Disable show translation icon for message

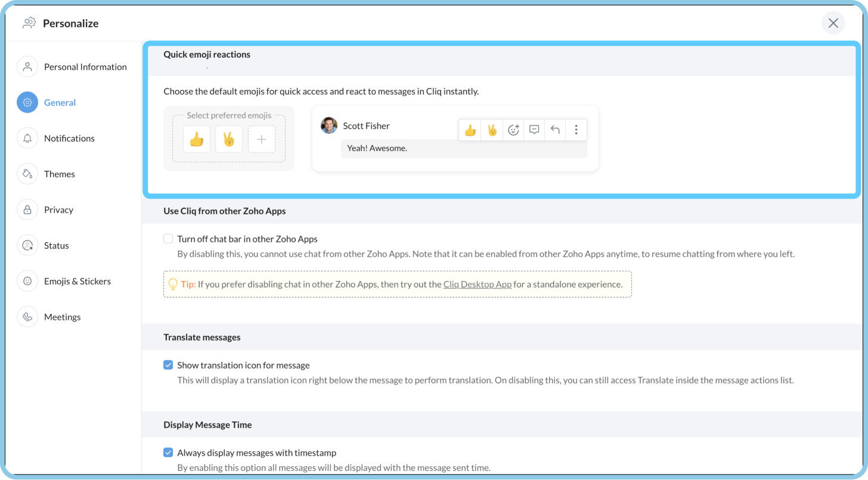pos(168,364)
